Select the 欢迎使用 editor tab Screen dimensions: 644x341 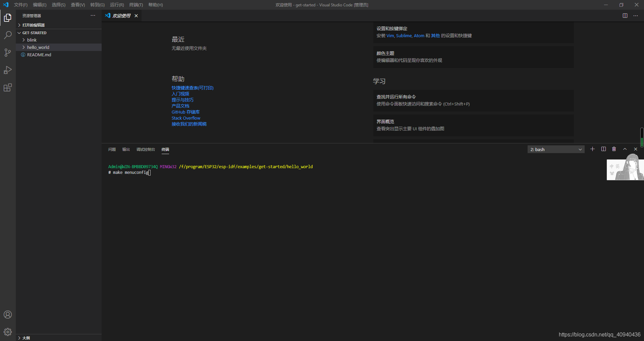tap(121, 16)
